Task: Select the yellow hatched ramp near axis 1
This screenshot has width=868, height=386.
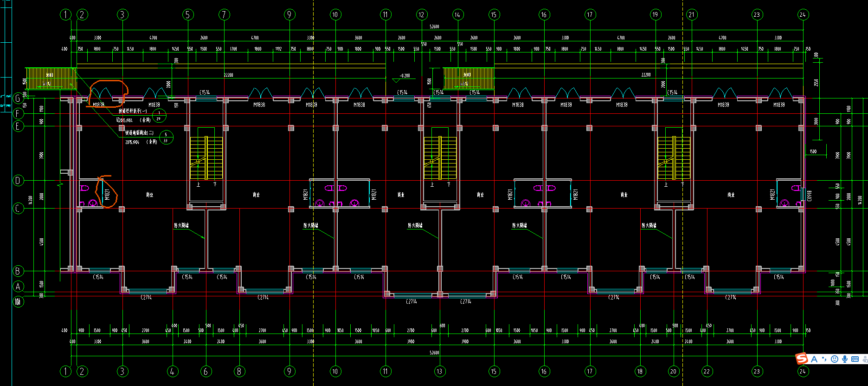Action: pyautogui.click(x=51, y=79)
